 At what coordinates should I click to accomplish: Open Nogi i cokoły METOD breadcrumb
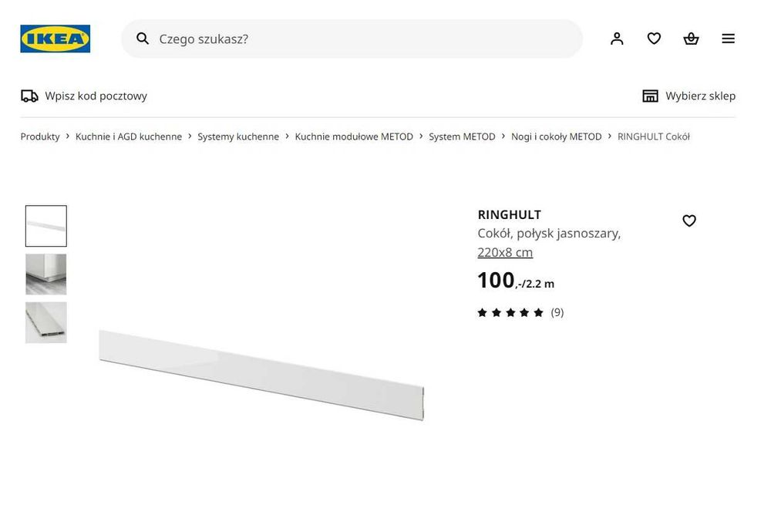coord(556,136)
